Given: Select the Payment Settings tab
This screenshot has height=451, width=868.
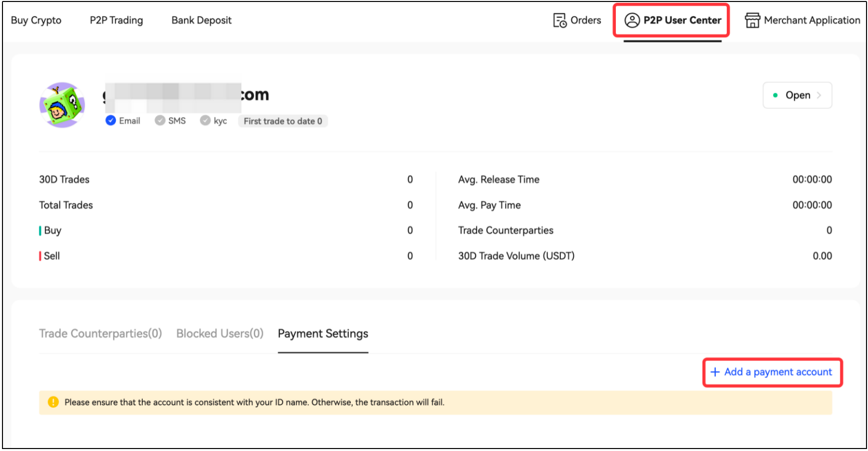Looking at the screenshot, I should tap(323, 334).
